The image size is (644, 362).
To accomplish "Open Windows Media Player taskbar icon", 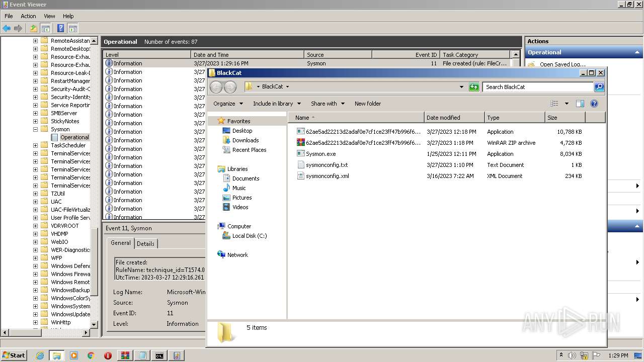I will pos(74,355).
